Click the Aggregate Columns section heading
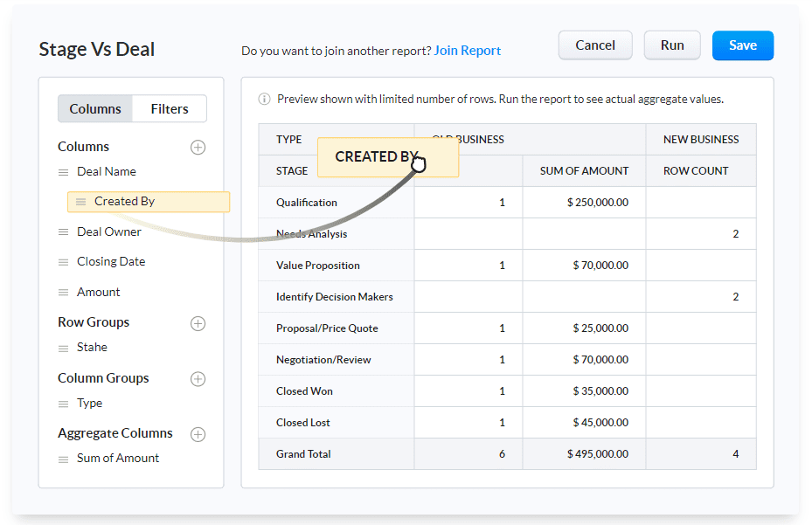This screenshot has height=525, width=812. (115, 433)
